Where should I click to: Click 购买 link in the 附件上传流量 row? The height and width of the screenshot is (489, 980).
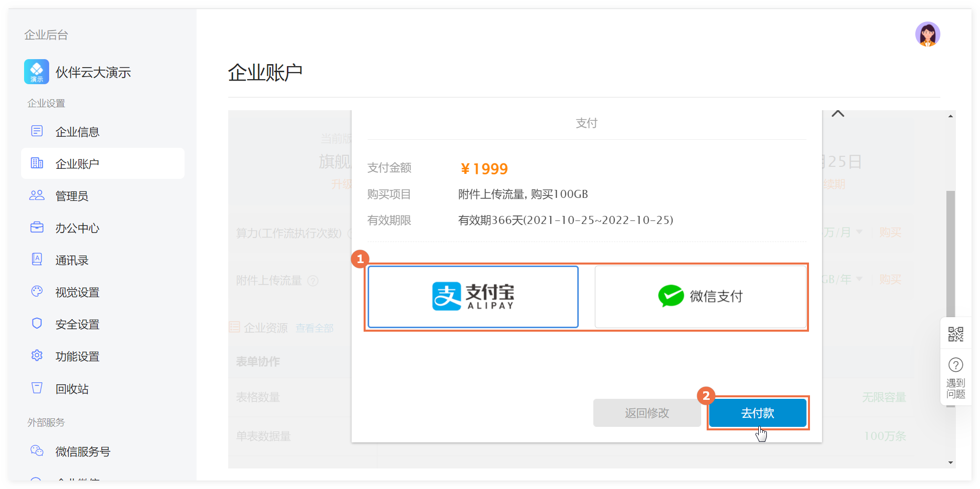pos(890,279)
